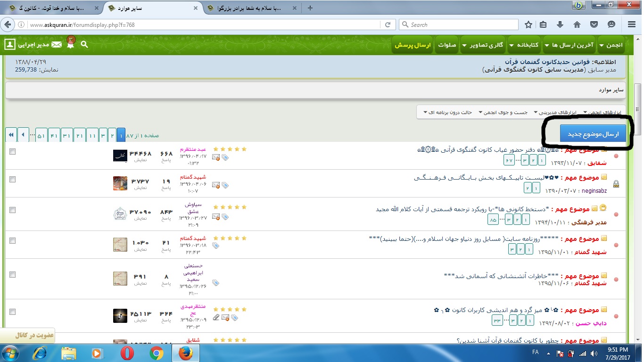Switch to the third browser tab
The image size is (644, 362).
(x=252, y=8)
